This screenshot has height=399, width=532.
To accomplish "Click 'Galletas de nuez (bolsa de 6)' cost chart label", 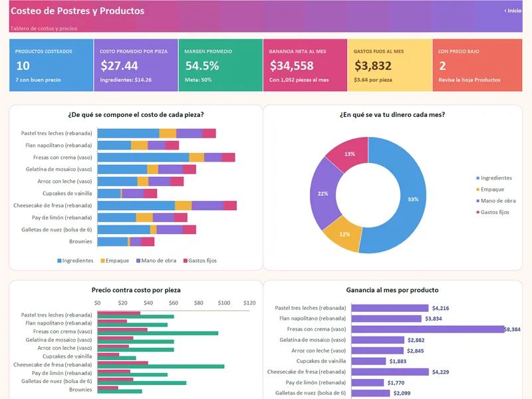I will point(57,229).
